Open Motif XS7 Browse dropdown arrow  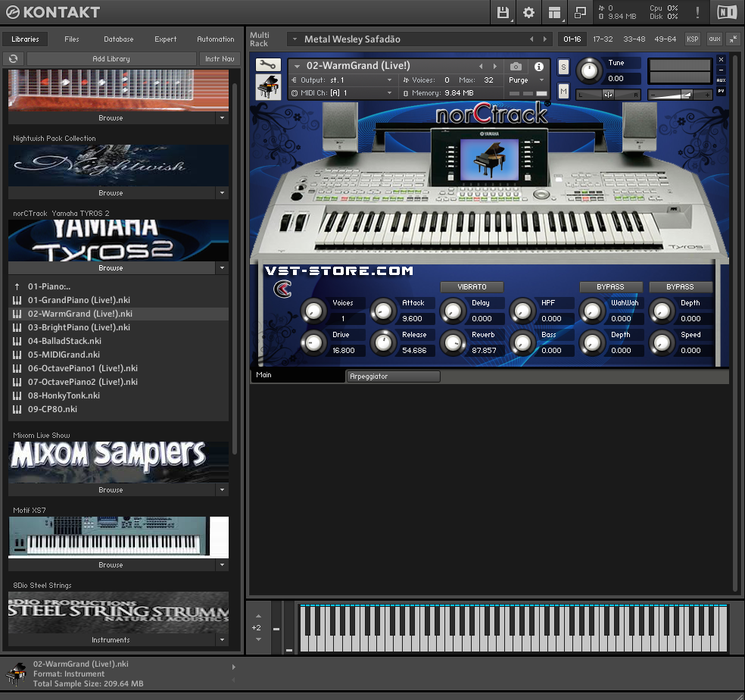tap(222, 564)
